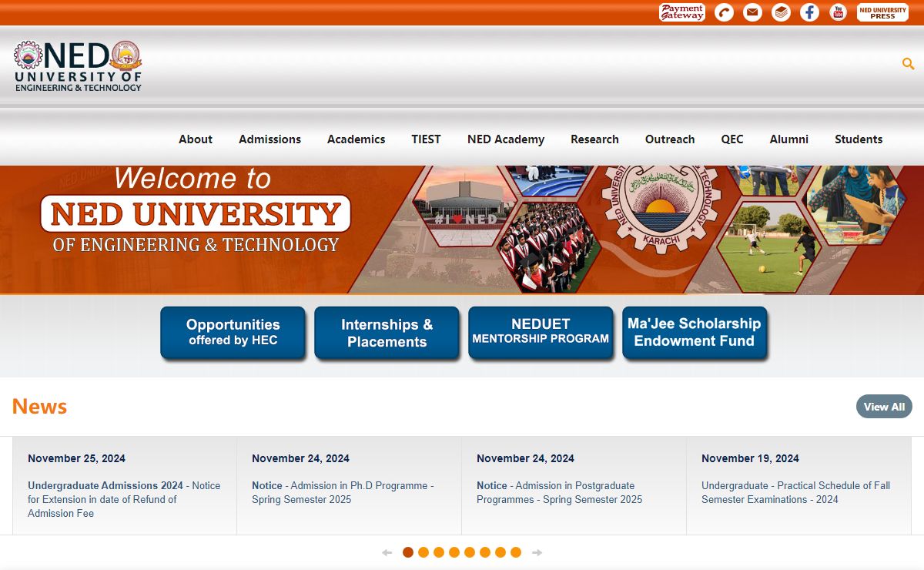Select the second news carousel dot
The width and height of the screenshot is (924, 570).
[423, 552]
